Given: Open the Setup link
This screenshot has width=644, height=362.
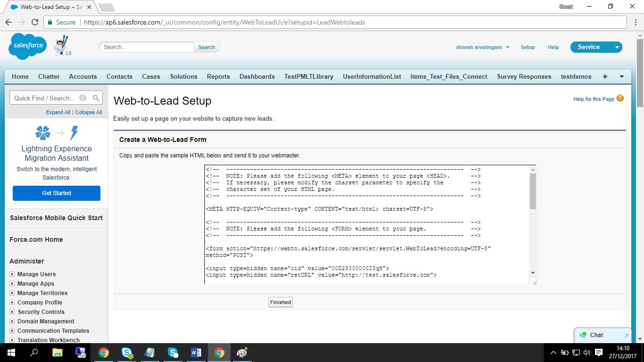Looking at the screenshot, I should 528,47.
